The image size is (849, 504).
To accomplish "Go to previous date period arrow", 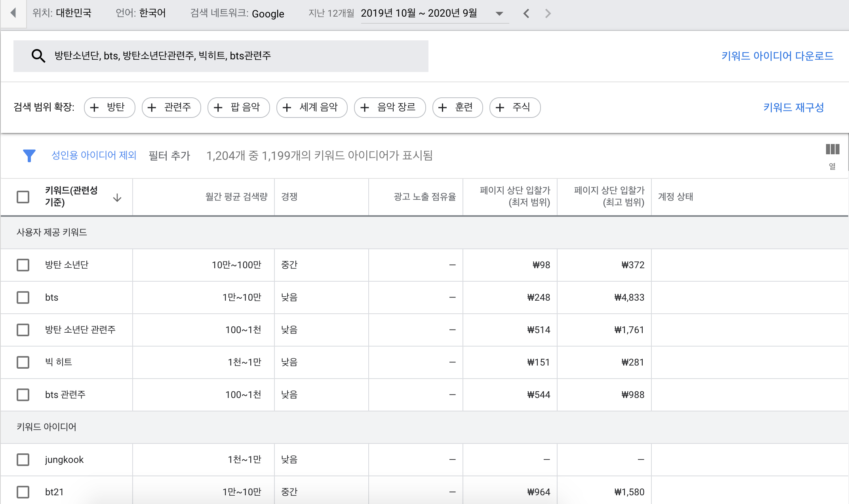I will tap(526, 13).
